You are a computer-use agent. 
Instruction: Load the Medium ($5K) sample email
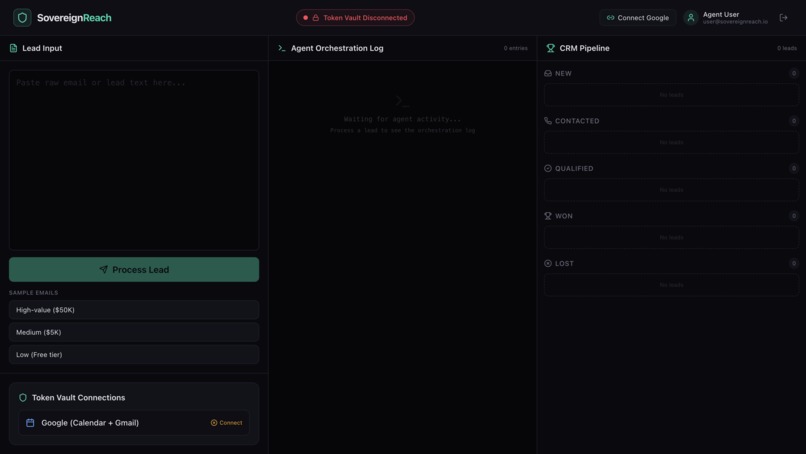[x=134, y=332]
